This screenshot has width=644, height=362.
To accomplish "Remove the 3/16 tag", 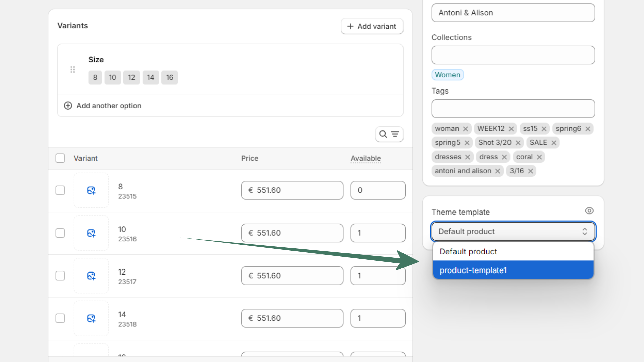I will [531, 171].
